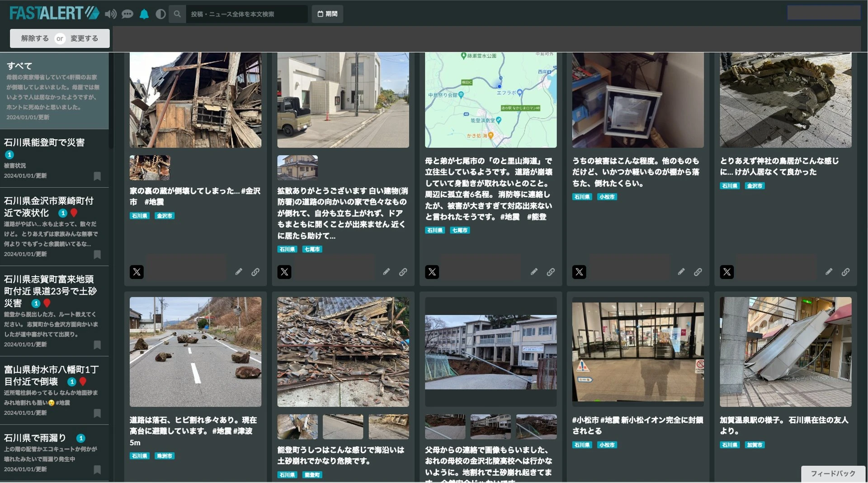Open 加賀温泉駅 collapsed panel photo
868x483 pixels.
point(785,352)
